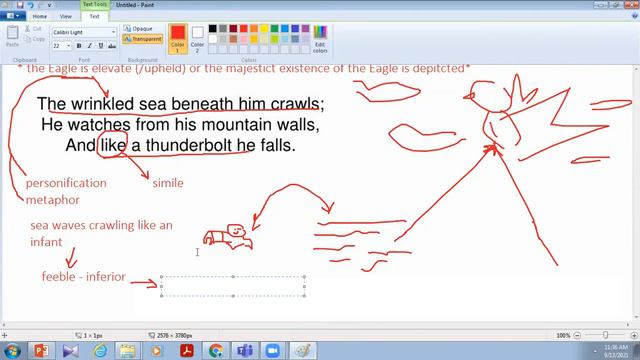Image resolution: width=640 pixels, height=360 pixels.
Task: Toggle Underline text formatting
Action: 101,46
